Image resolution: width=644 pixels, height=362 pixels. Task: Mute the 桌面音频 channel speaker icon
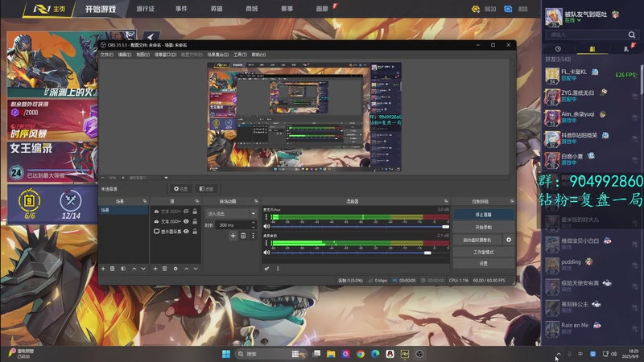point(266,253)
